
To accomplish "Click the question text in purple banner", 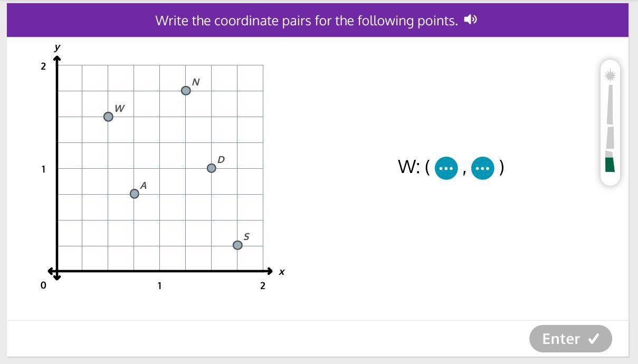I will [306, 21].
